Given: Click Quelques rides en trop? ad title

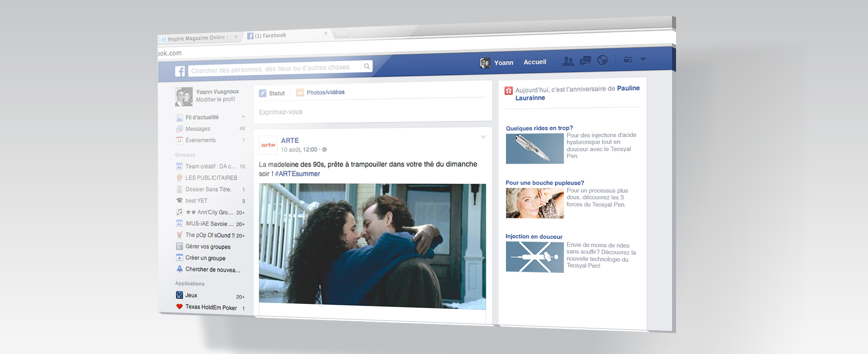Looking at the screenshot, I should point(540,128).
